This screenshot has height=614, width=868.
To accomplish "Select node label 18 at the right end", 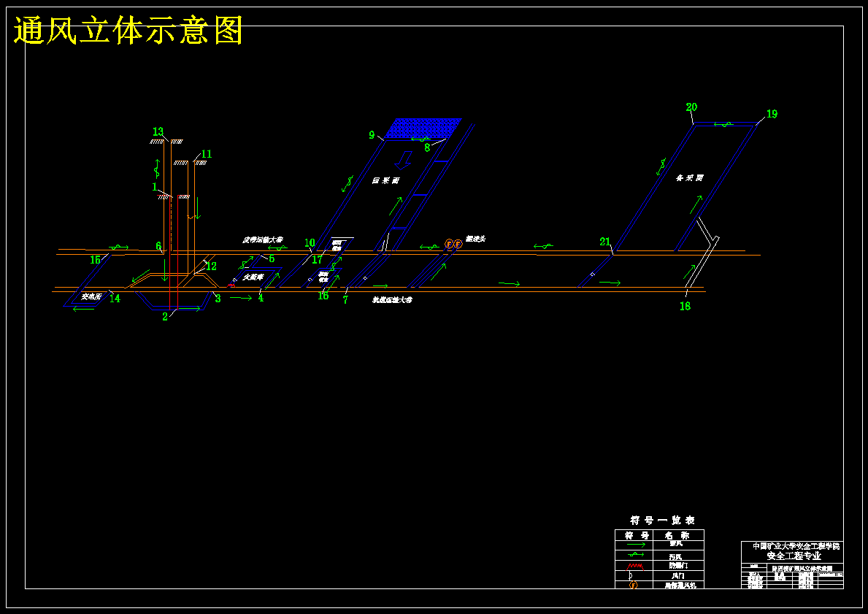I will click(685, 306).
